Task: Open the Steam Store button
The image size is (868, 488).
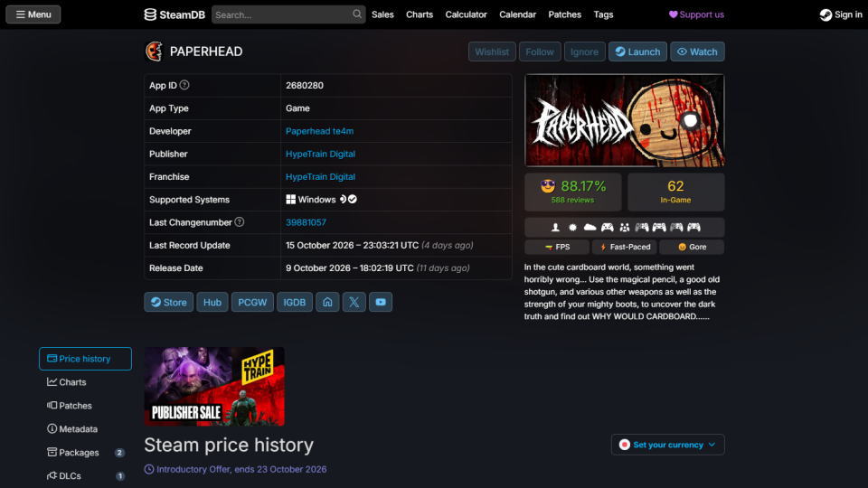Action: click(169, 302)
